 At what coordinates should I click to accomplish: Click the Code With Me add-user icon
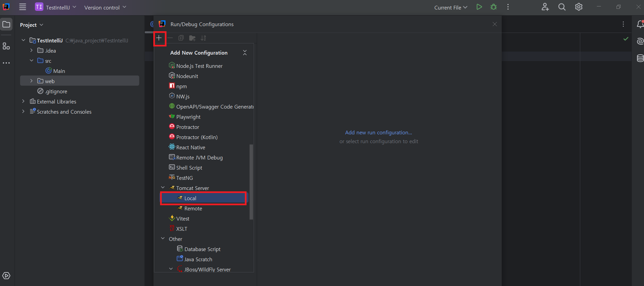[x=545, y=7]
